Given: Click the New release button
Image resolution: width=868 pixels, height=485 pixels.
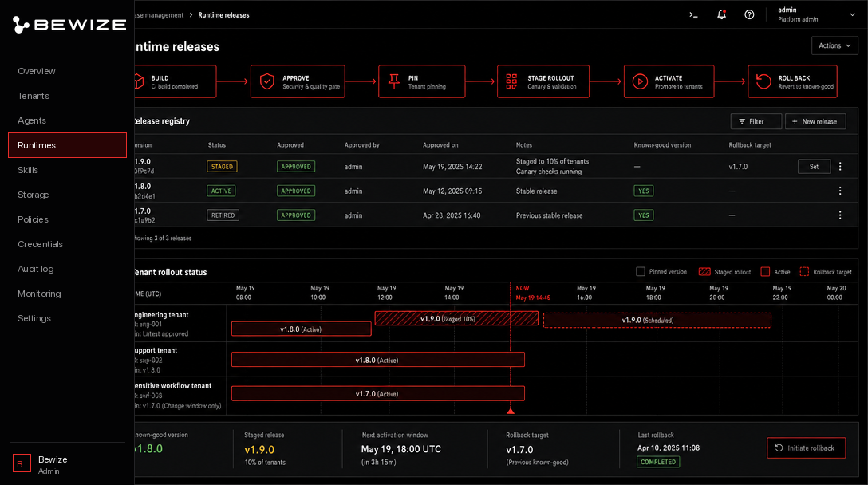Looking at the screenshot, I should (815, 121).
